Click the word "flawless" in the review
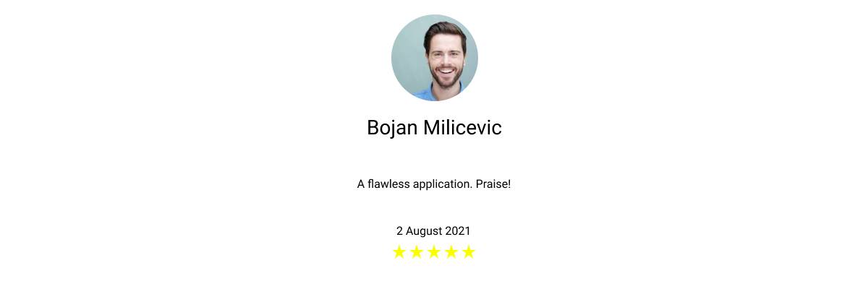Screen dimensions: 868x289 click(388, 184)
